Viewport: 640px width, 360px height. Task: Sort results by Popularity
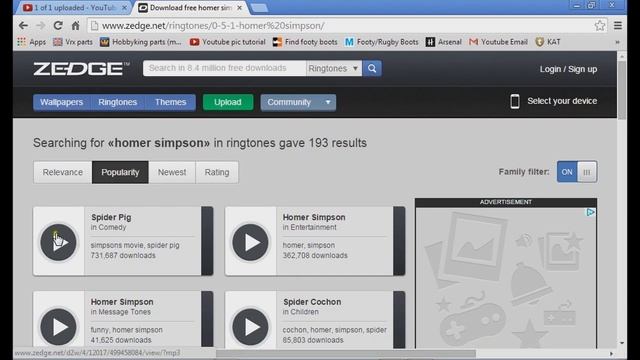point(120,172)
